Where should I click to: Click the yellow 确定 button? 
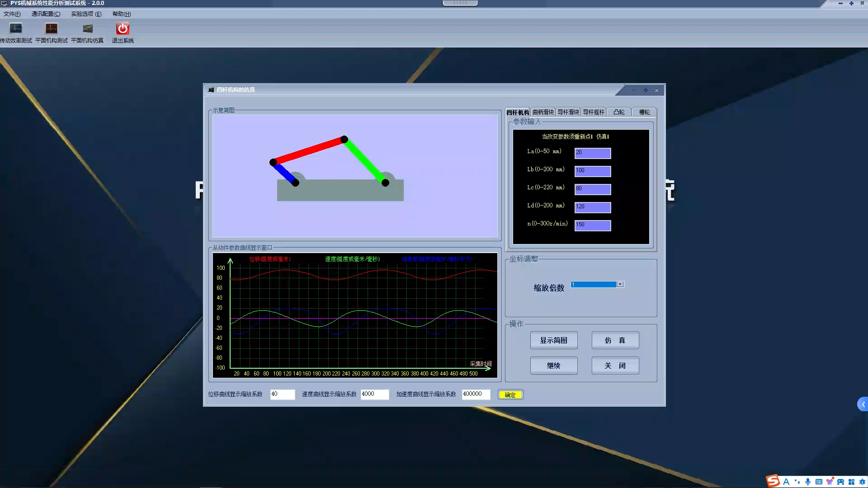(510, 395)
